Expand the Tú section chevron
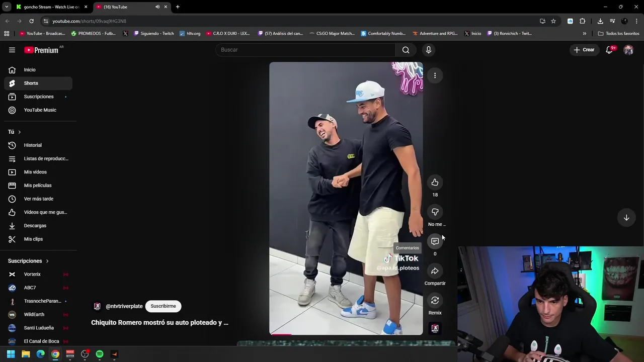 [x=19, y=132]
